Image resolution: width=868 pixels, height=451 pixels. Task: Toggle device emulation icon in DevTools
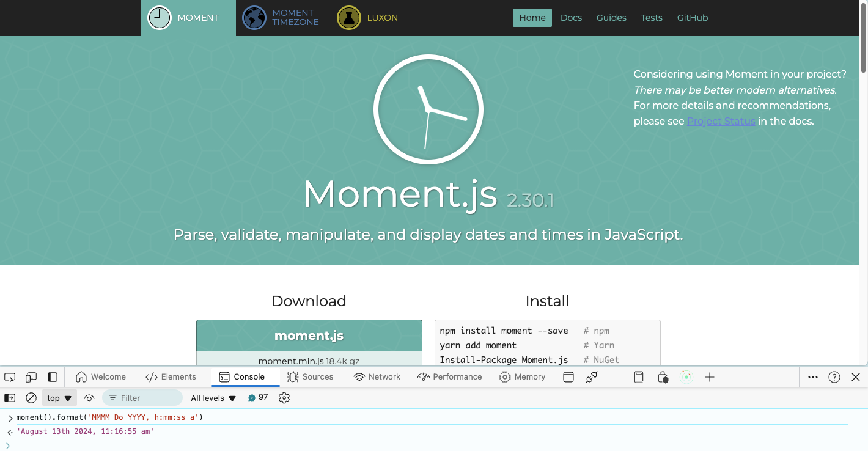(31, 377)
